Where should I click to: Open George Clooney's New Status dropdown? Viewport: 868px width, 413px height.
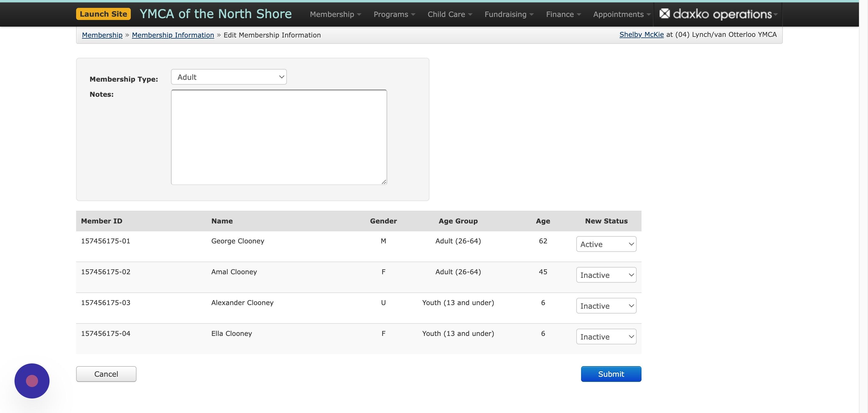point(606,244)
